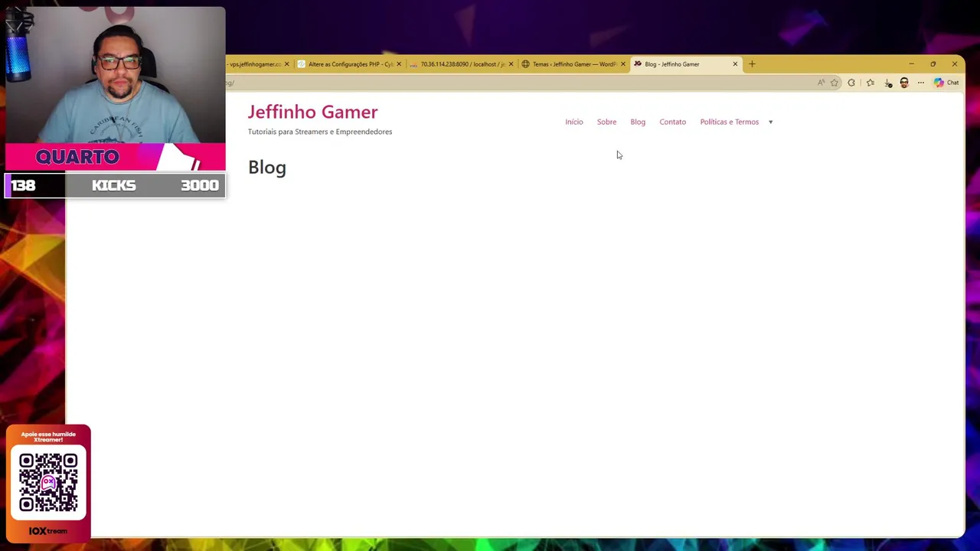
Task: Open the Copilot Chat button
Action: click(x=946, y=83)
